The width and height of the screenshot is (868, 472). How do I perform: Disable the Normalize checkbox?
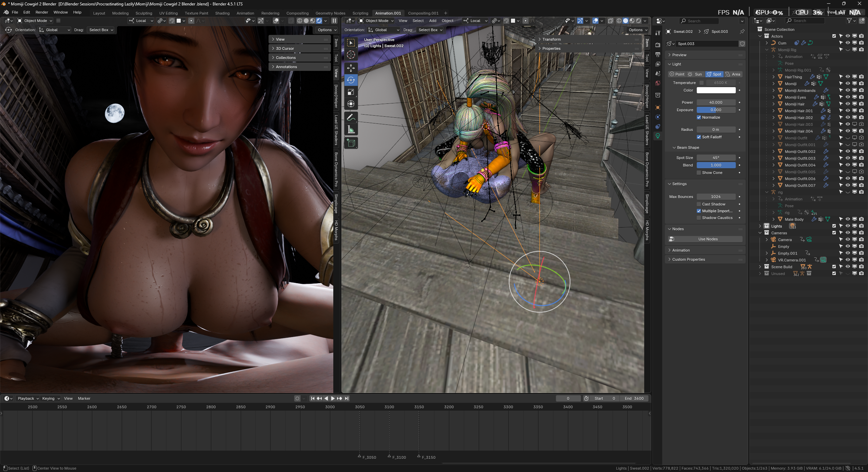[x=699, y=117]
